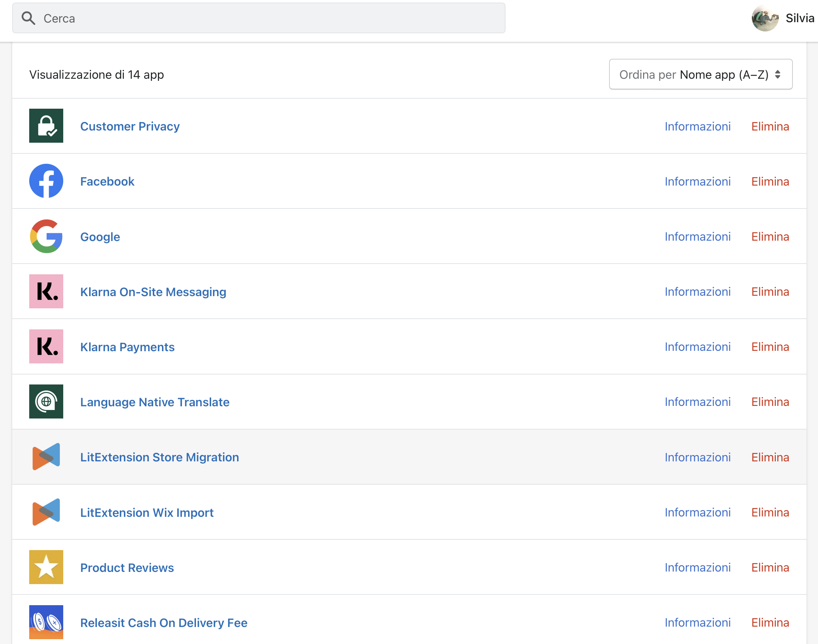
Task: Click the Language Native Translate globe icon
Action: (x=46, y=401)
